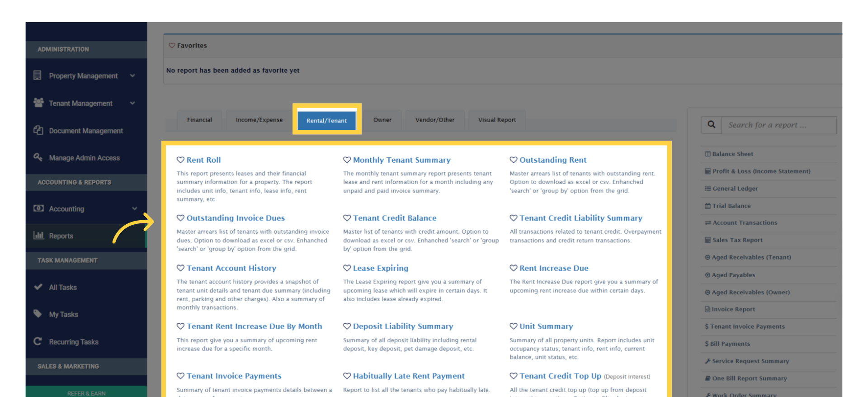Click the All Tasks checkmark icon
This screenshot has width=868, height=397.
(38, 287)
